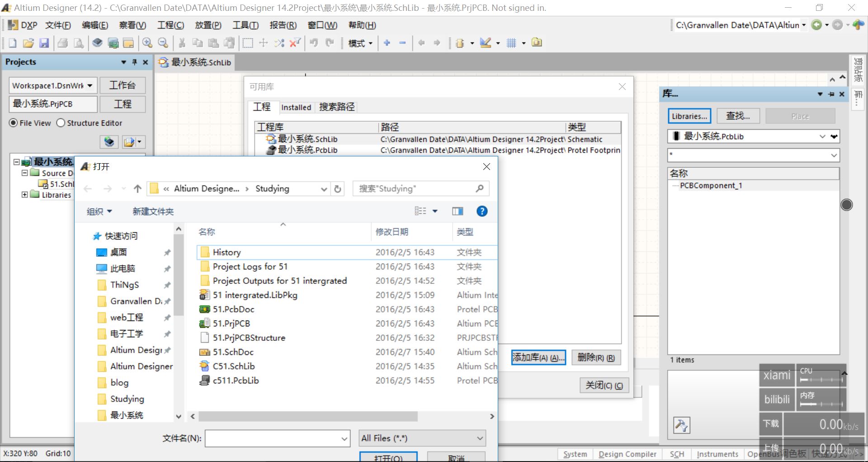Screen dimensions: 868x462
Task: Click the select region dashed rectangle icon
Action: click(248, 43)
